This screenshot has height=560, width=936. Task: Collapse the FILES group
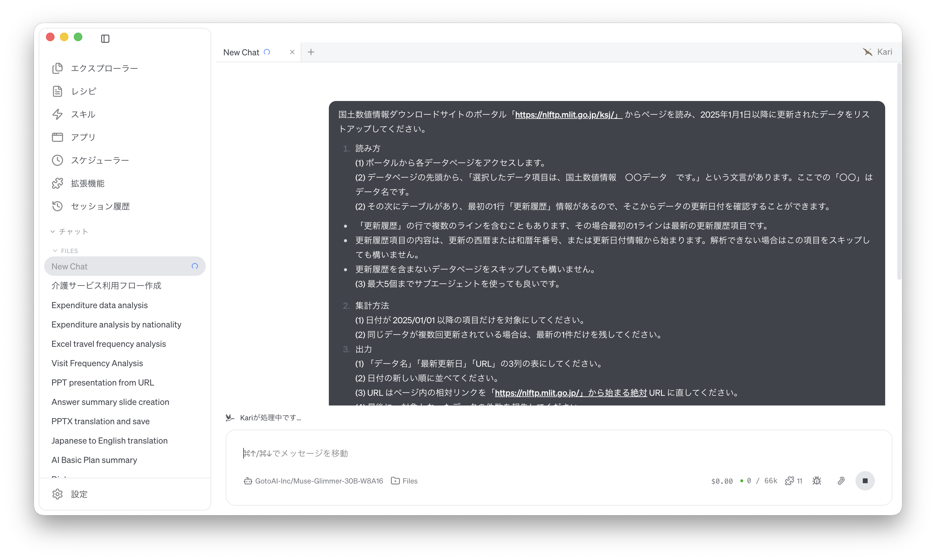(65, 251)
